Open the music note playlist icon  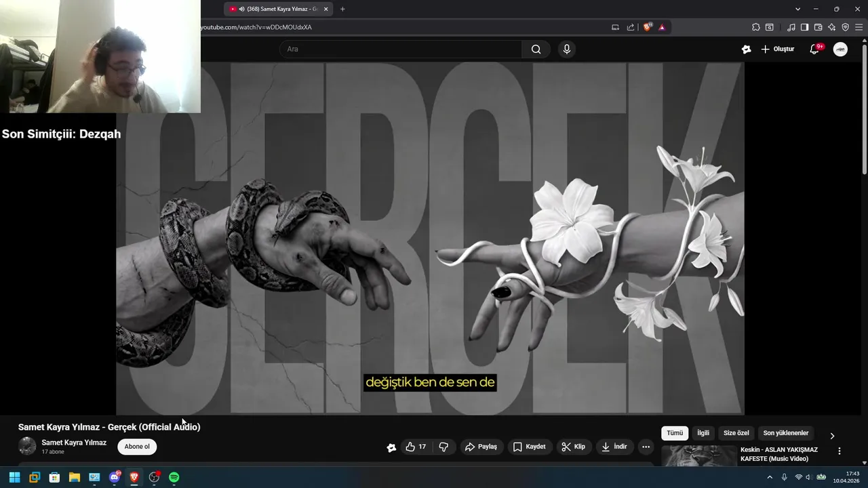pyautogui.click(x=791, y=27)
